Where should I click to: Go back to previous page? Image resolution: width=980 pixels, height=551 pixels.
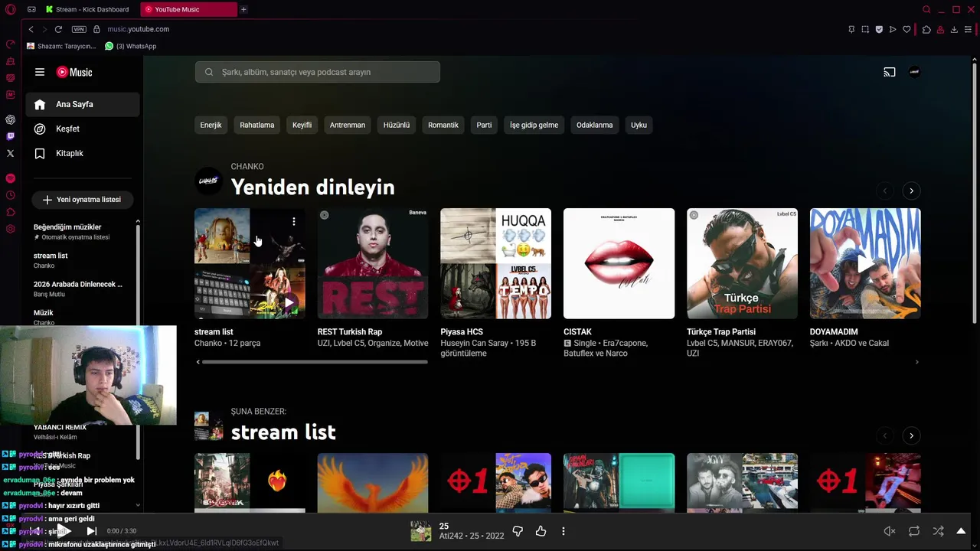[31, 29]
